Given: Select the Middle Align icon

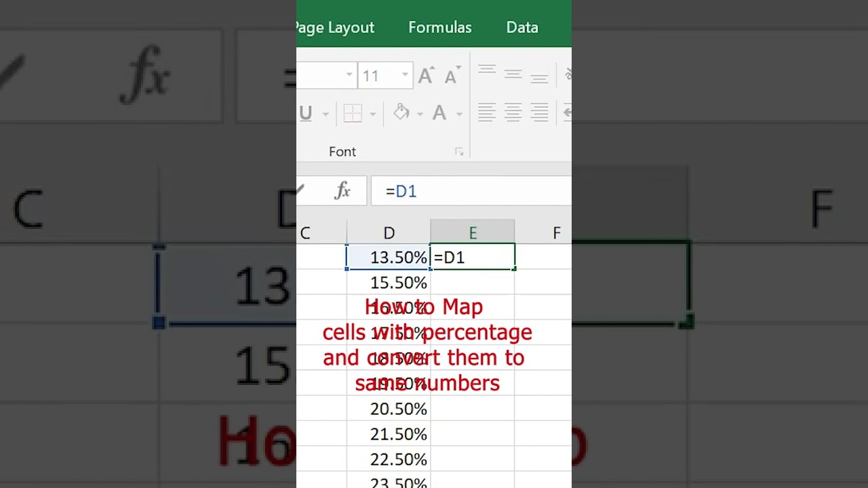Looking at the screenshot, I should [513, 75].
